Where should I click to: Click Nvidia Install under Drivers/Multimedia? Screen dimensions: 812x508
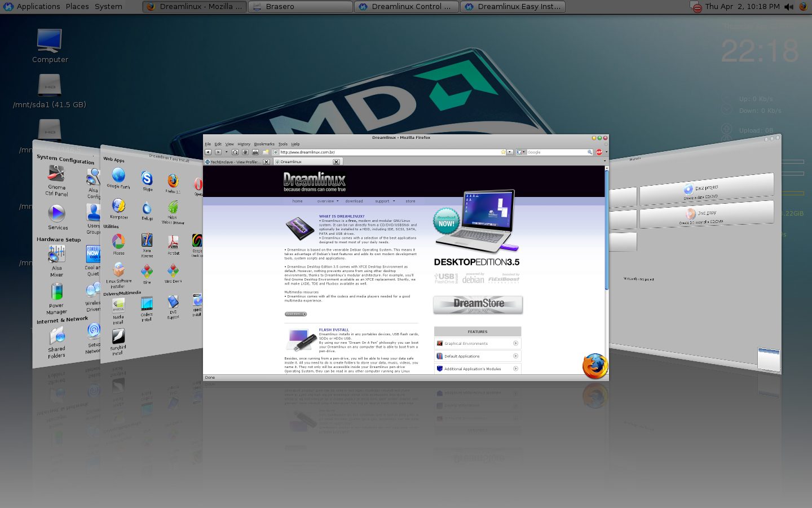[x=118, y=305]
